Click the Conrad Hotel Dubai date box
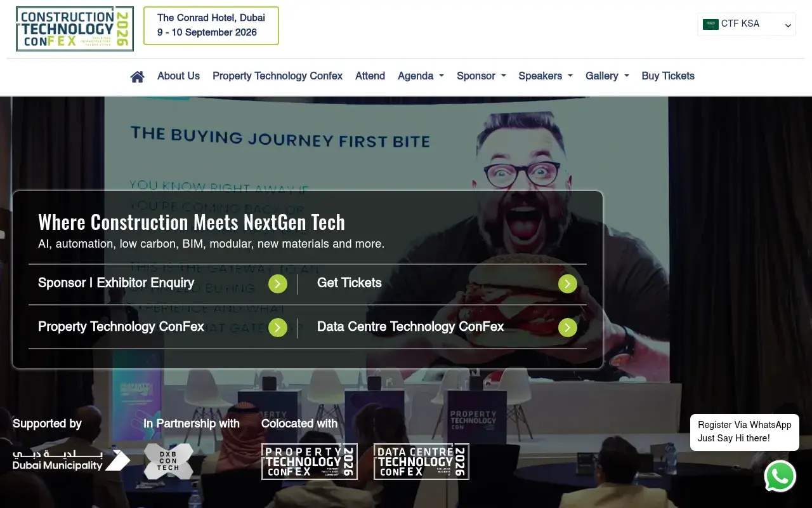Screen dimensions: 812x508 tap(211, 26)
